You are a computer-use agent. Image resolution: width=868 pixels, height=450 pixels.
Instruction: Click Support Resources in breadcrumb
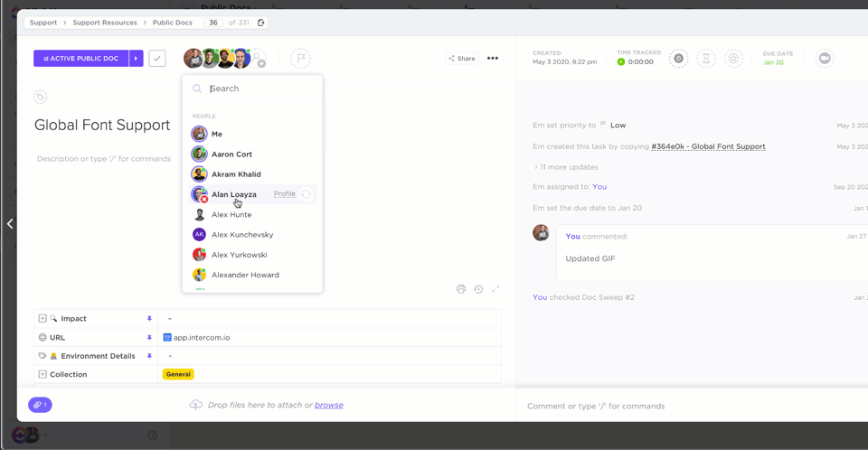click(105, 23)
